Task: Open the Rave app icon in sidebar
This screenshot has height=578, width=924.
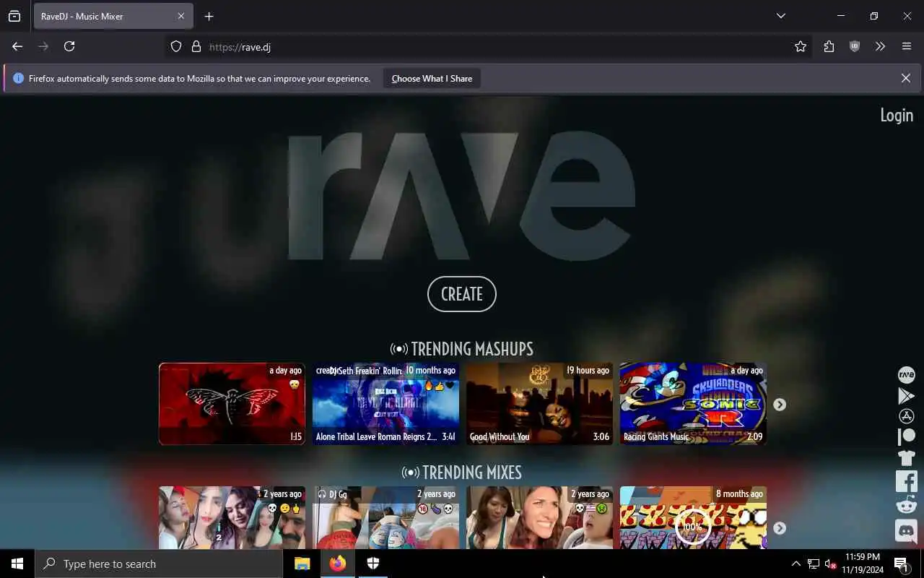Action: click(x=906, y=374)
